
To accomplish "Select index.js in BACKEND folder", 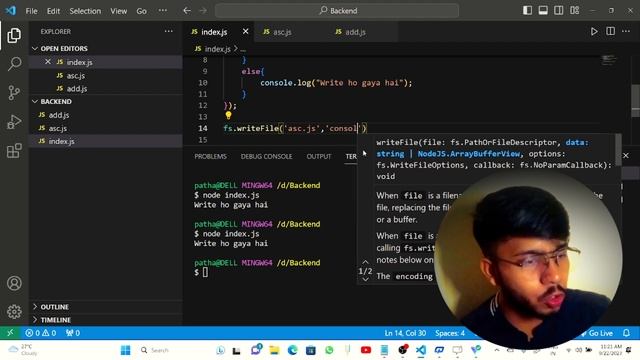I will [61, 141].
